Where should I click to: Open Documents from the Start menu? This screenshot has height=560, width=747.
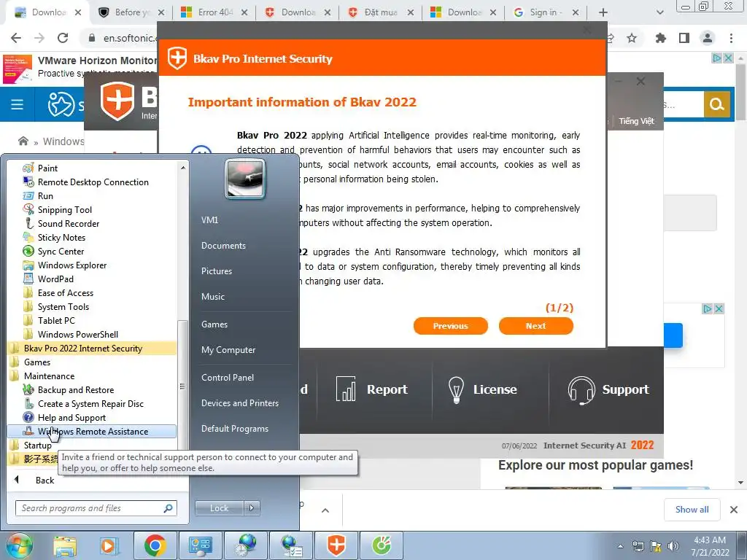[x=223, y=245]
